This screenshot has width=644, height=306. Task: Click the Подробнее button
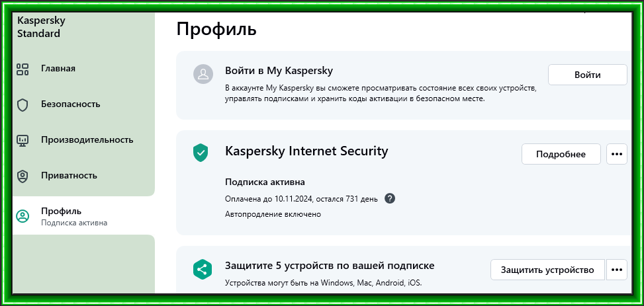click(x=561, y=154)
